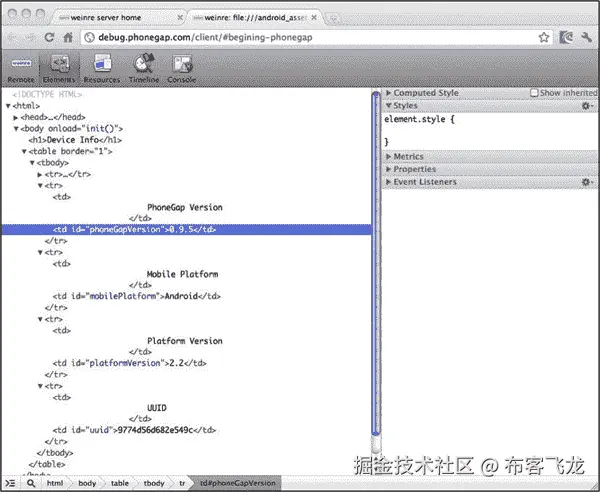This screenshot has height=492, width=600.
Task: Bookmark this page with the star
Action: coord(544,37)
